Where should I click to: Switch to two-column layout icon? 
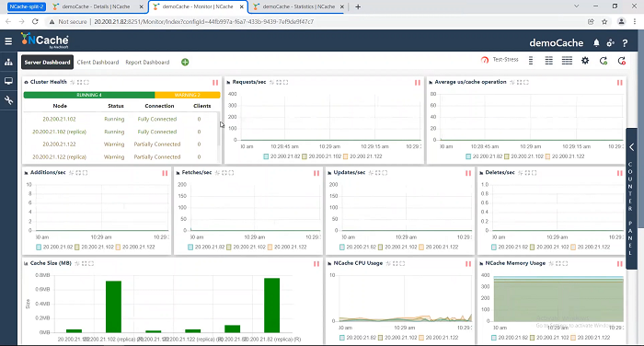(x=548, y=61)
